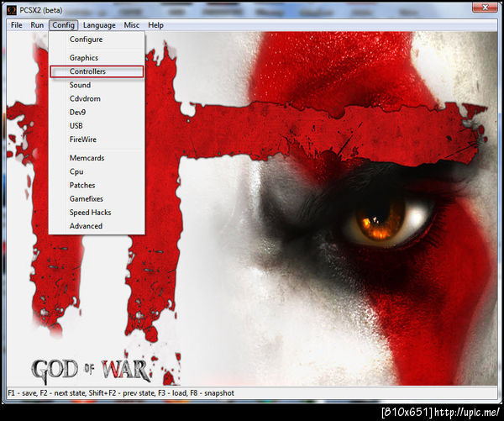Open the Misc menu
504x421 pixels.
pyautogui.click(x=132, y=25)
